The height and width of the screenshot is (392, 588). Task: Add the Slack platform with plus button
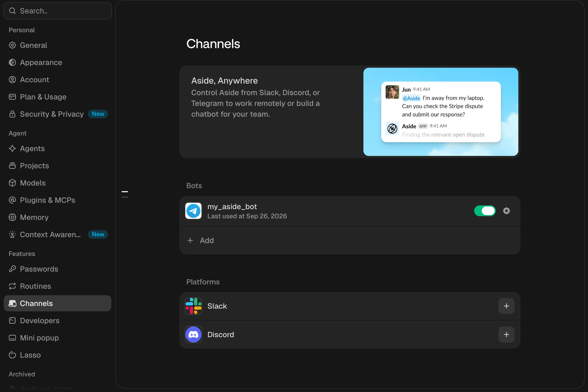506,306
